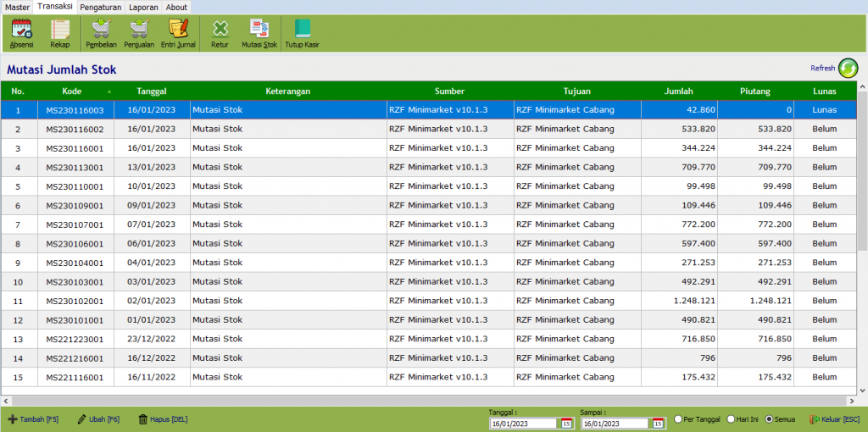Select row with code MS230113001
The image size is (868, 432).
[428, 167]
